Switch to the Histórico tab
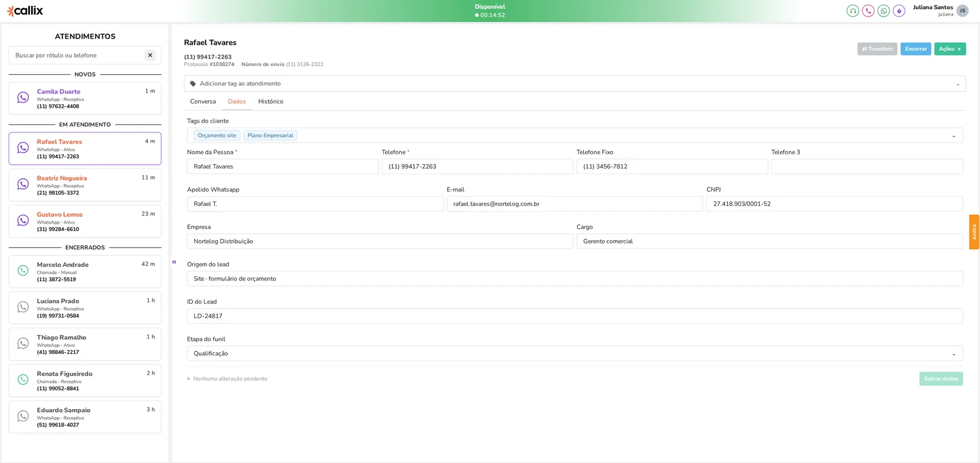Image resolution: width=980 pixels, height=463 pixels. (271, 102)
